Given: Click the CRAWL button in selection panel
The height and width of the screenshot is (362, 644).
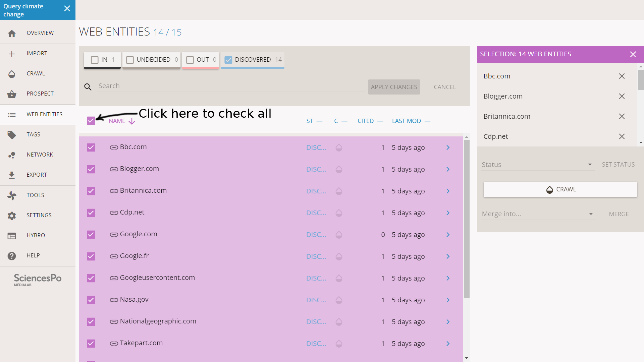Looking at the screenshot, I should point(560,189).
